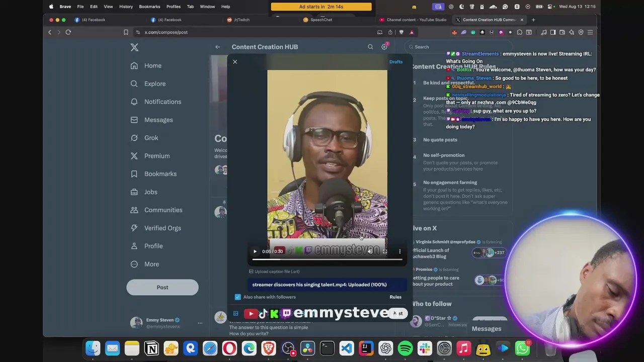Open Apple menu
644x362 pixels.
coord(51,7)
